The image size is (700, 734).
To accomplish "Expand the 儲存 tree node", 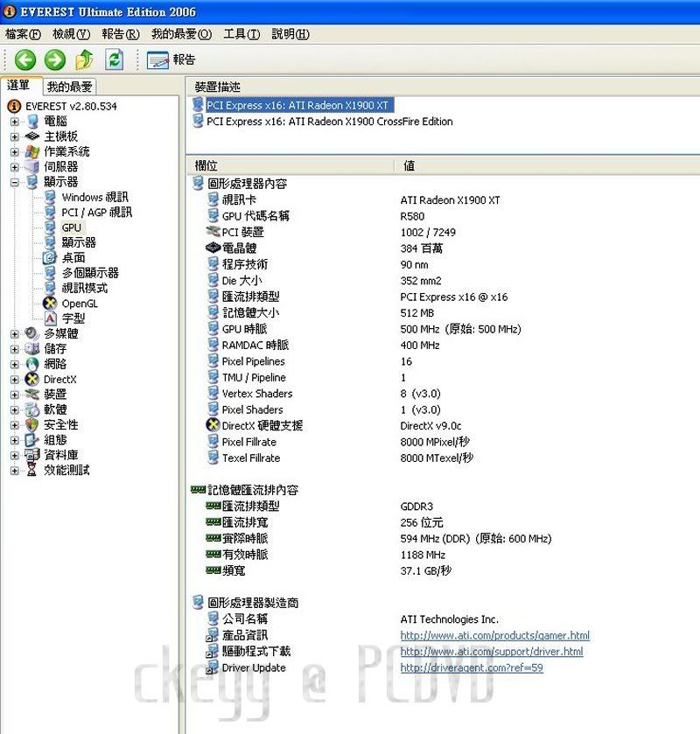I will click(x=15, y=349).
